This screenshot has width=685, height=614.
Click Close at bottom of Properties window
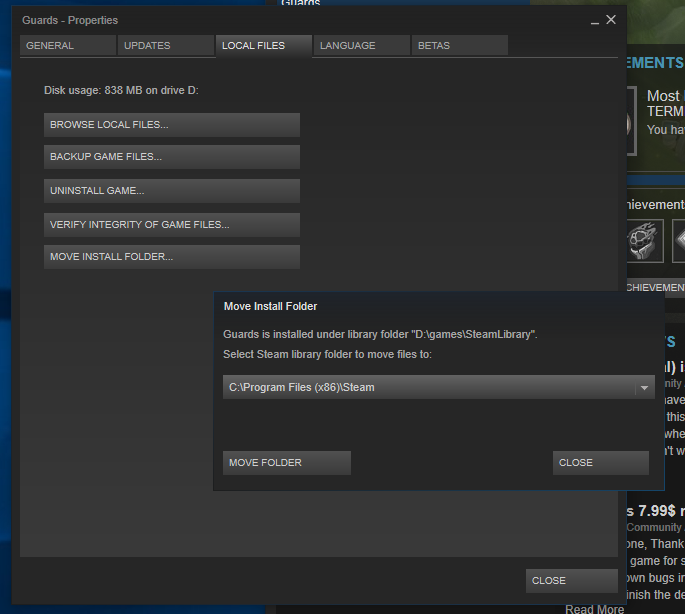click(x=571, y=581)
